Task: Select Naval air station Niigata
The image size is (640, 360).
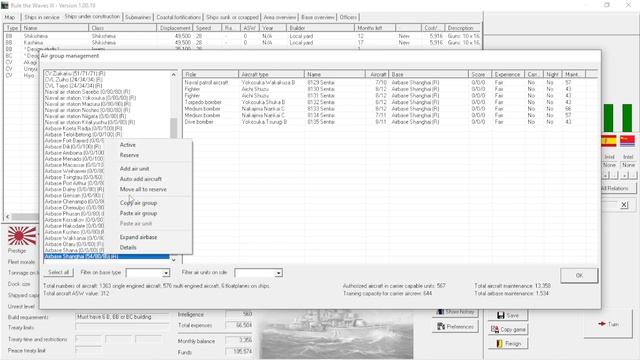Action: pyautogui.click(x=85, y=116)
